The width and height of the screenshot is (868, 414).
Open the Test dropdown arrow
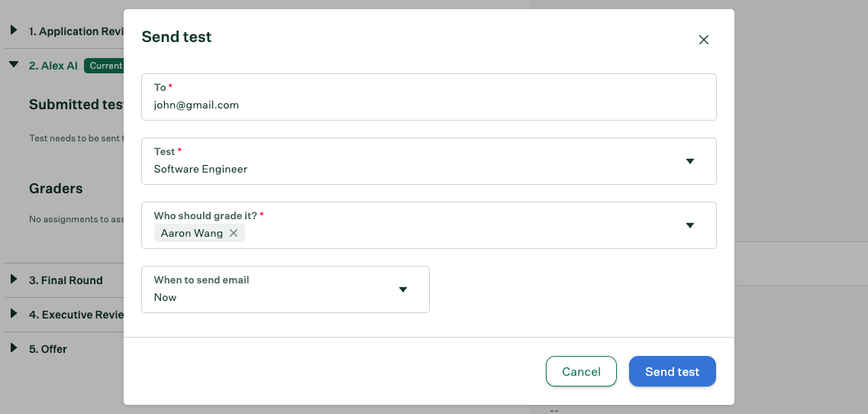[x=690, y=161]
